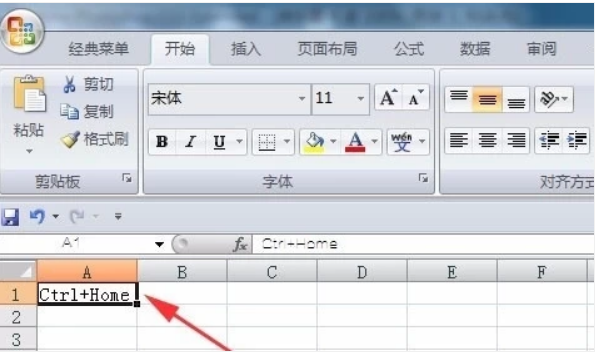Select cell A1 containing Ctrl+Home
The width and height of the screenshot is (601, 360).
click(x=87, y=294)
